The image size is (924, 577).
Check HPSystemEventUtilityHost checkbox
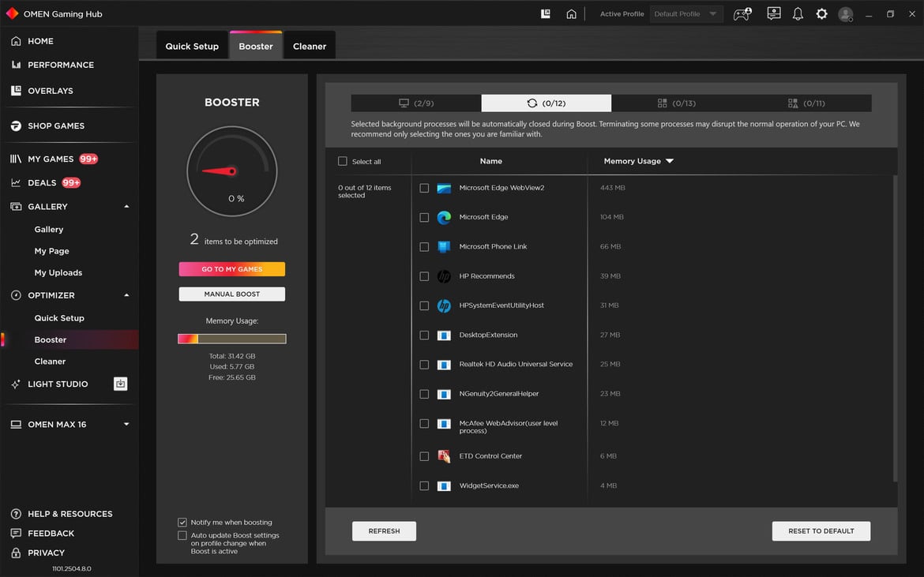point(423,305)
